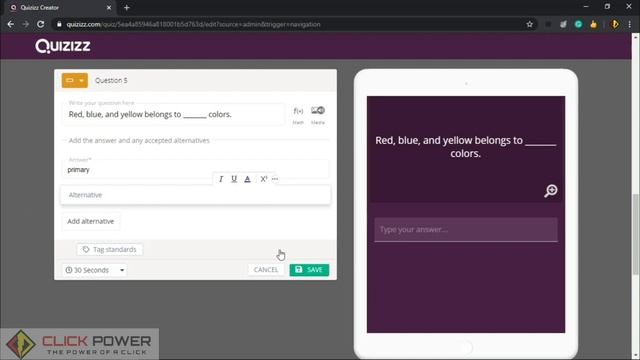Viewport: 640px width, 360px height.
Task: Click the Alternative answer field
Action: (196, 195)
